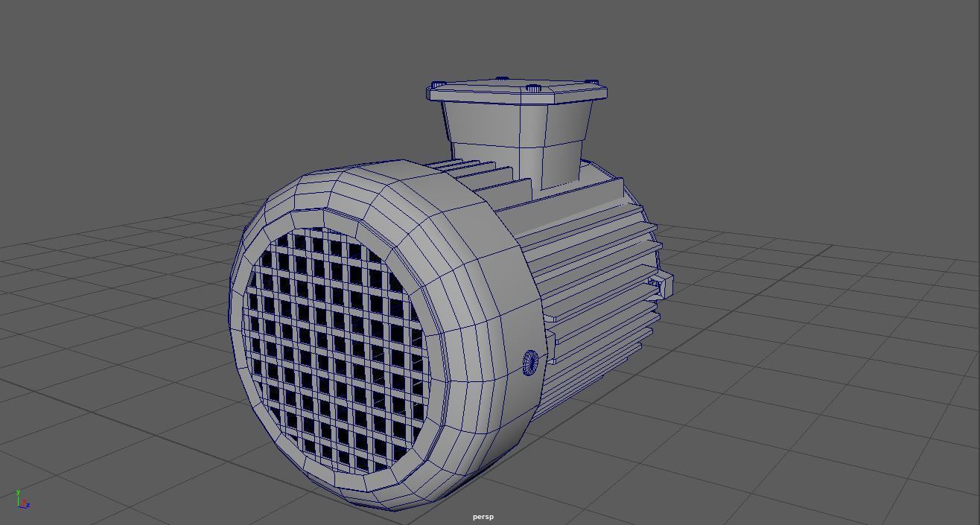Click the XYZ axis orientation gizmo
The height and width of the screenshot is (525, 980).
(22, 499)
